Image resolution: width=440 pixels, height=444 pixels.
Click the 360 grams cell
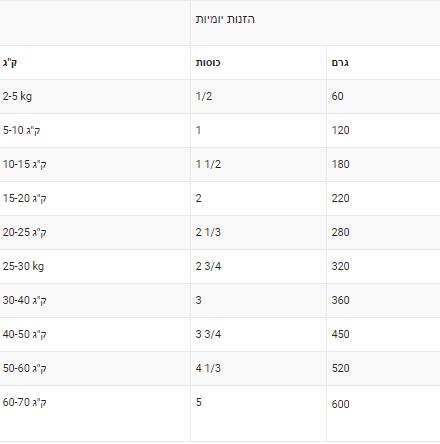coord(383,301)
